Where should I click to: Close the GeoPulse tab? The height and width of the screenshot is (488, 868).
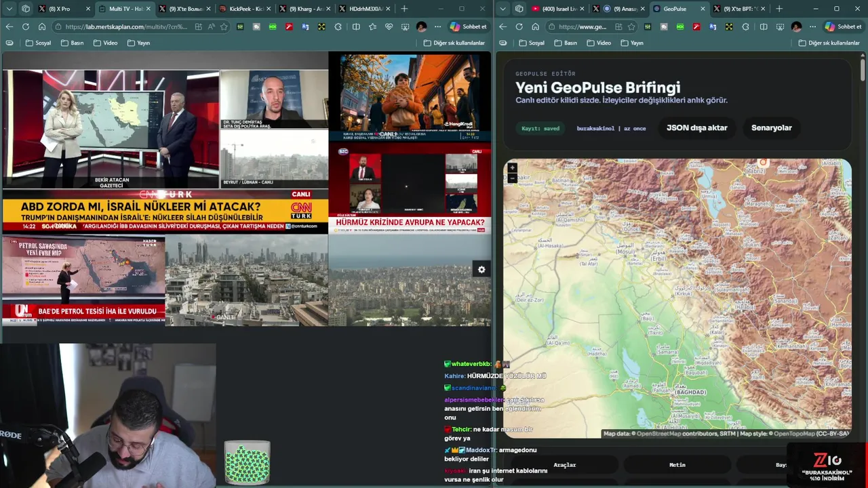point(702,9)
